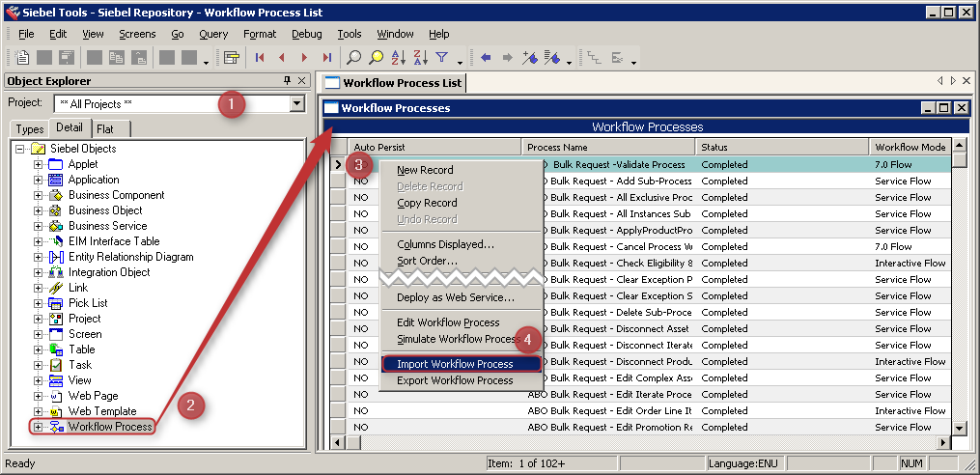The width and height of the screenshot is (980, 475).
Task: Click the Siebel Objects folder icon
Action: coord(38,149)
